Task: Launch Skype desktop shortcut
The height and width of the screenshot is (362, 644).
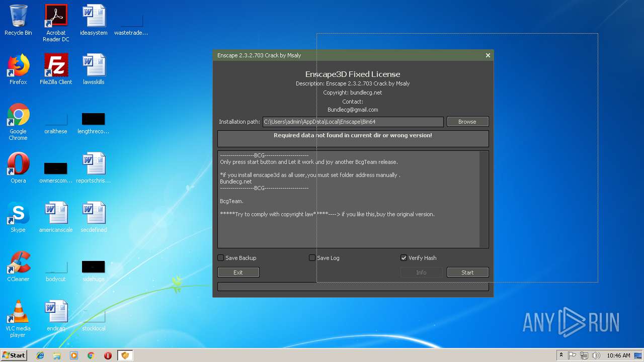Action: coord(18,217)
